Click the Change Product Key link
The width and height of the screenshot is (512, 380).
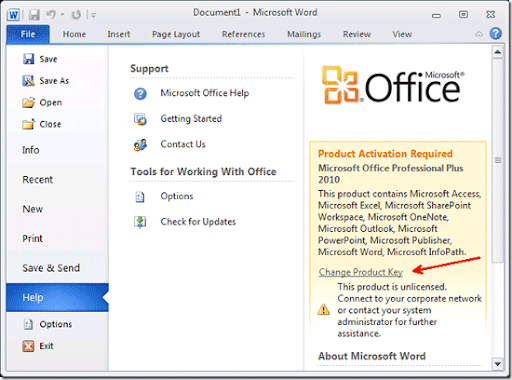tap(361, 272)
